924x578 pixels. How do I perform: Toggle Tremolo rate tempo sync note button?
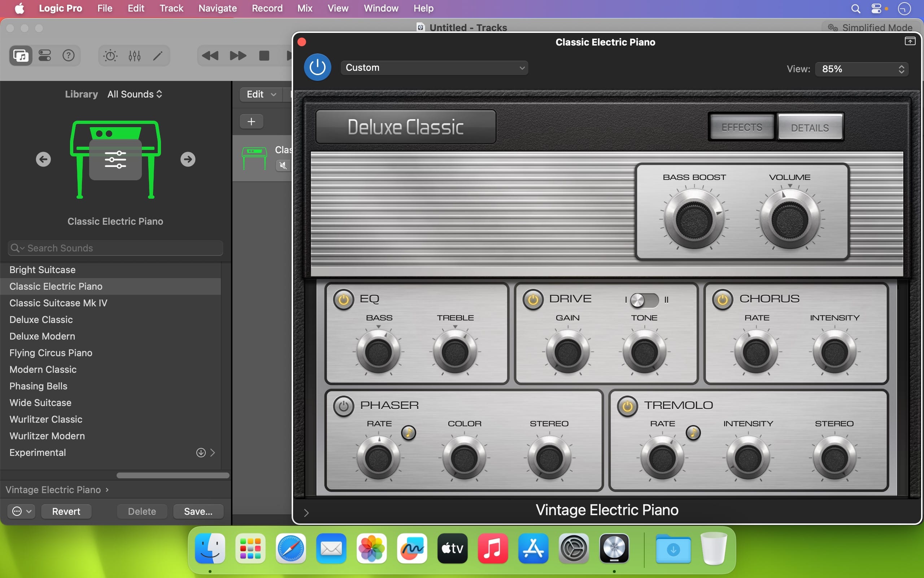click(x=693, y=433)
